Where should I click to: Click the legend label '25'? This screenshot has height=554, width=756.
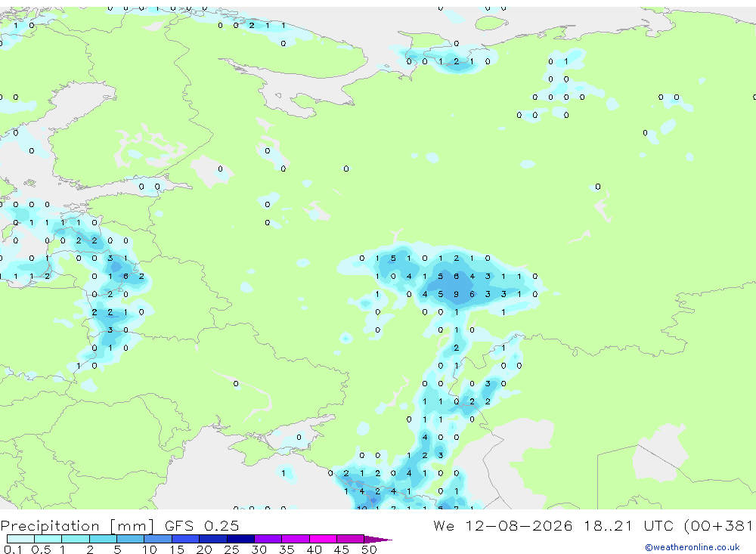[x=232, y=549]
